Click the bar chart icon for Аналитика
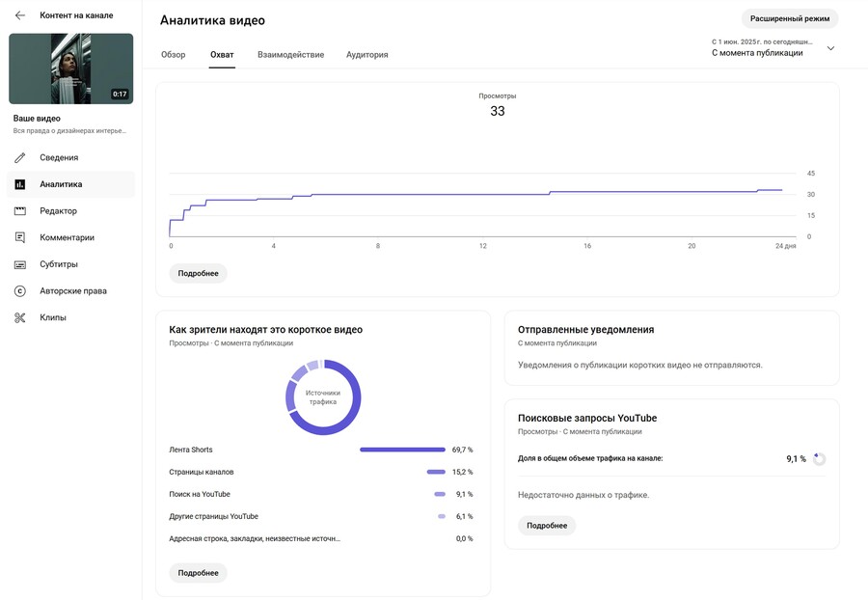 20,184
